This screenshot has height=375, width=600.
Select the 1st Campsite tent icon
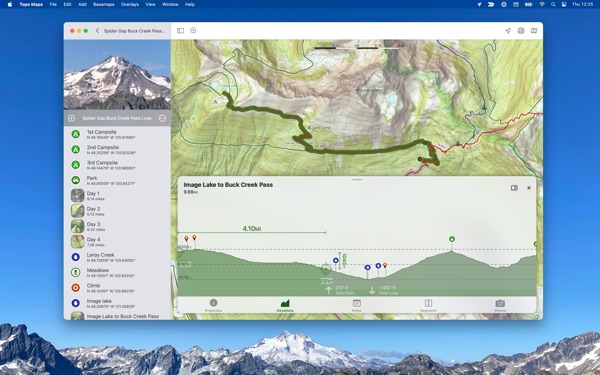pyautogui.click(x=76, y=134)
